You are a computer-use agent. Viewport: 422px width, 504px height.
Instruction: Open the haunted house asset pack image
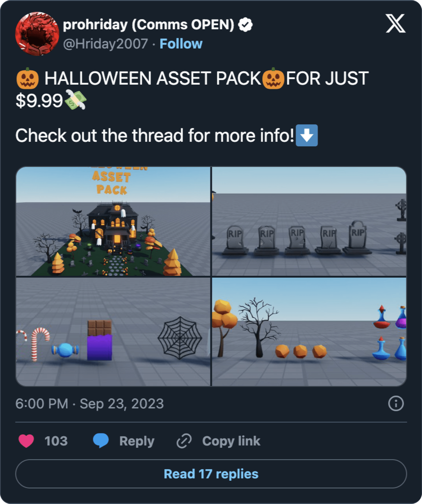tap(113, 221)
